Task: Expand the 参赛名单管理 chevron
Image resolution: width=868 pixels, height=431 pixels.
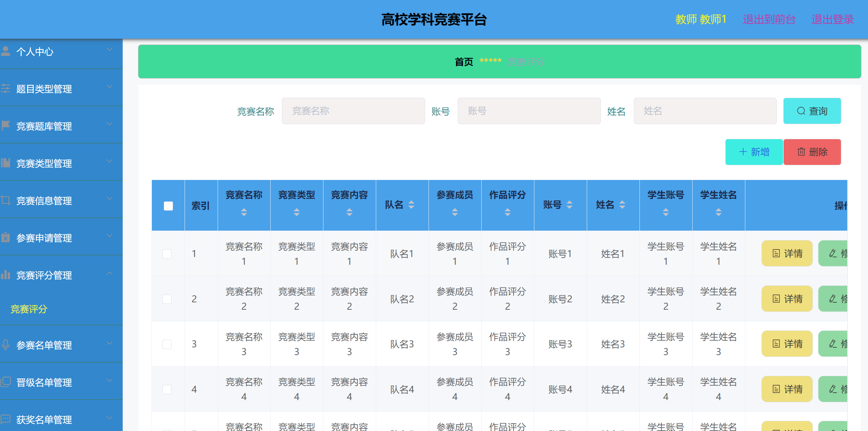Action: click(110, 343)
